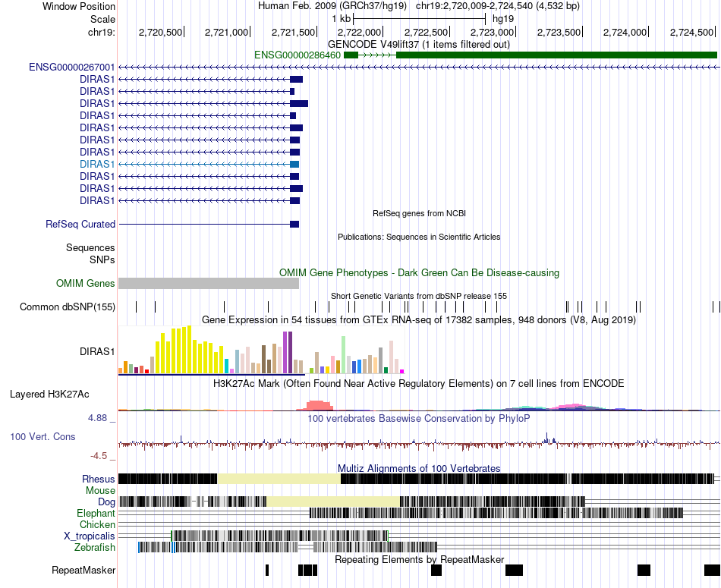Viewport: 721px width, 588px height.
Task: Click the 'Publications: Sequences in Scientific Articles' title
Action: coord(419,237)
